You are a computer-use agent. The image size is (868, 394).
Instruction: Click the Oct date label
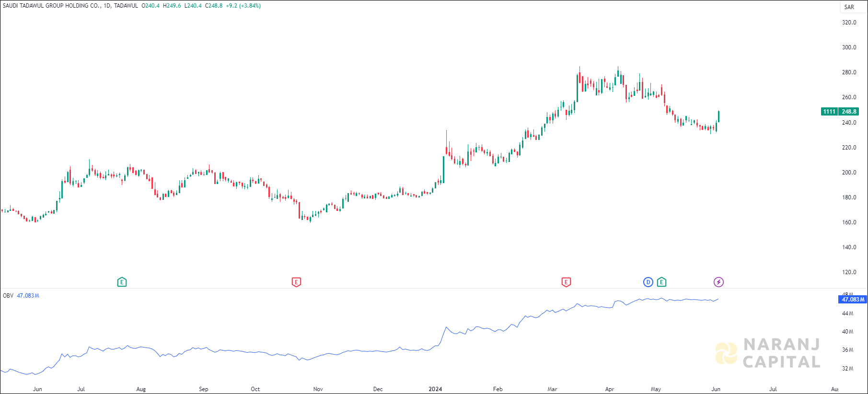pos(255,389)
